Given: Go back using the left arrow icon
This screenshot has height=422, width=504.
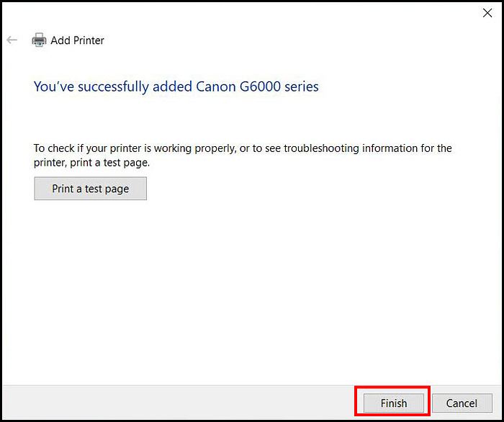Looking at the screenshot, I should coord(12,40).
